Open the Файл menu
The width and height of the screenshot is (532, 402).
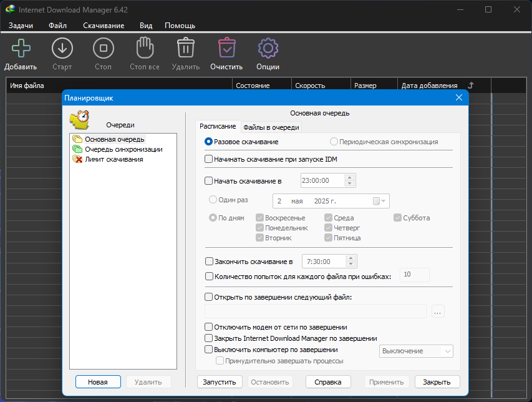[x=57, y=26]
